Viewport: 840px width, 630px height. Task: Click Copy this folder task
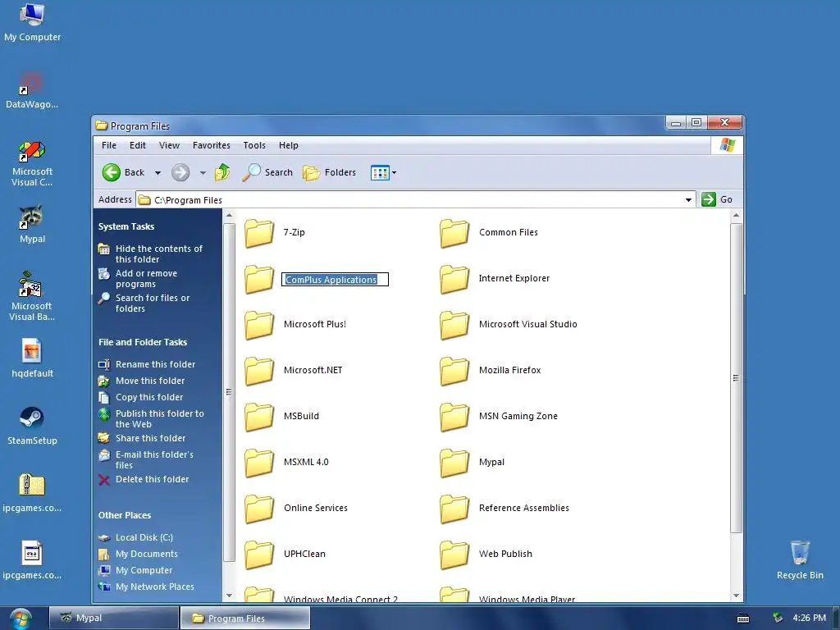tap(149, 398)
